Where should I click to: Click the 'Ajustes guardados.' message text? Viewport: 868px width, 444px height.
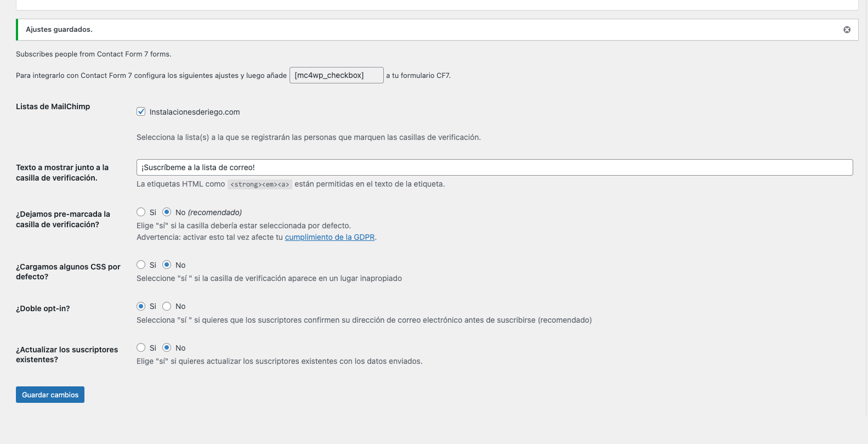tap(59, 30)
